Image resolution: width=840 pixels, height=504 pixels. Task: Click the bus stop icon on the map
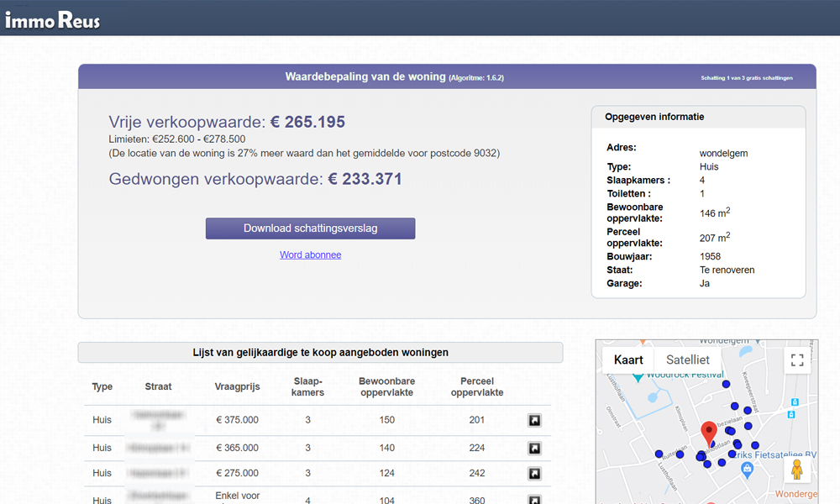point(795,403)
